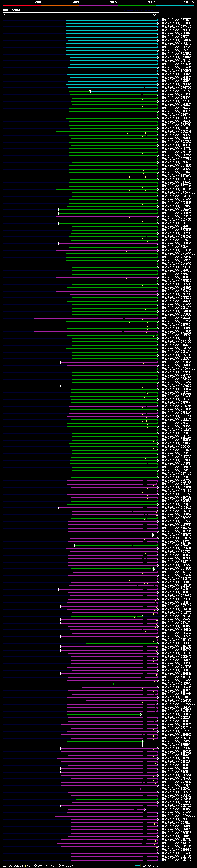Select the UniRef100_C1FHF5 label
This screenshot has width=197, height=868.
177,603
